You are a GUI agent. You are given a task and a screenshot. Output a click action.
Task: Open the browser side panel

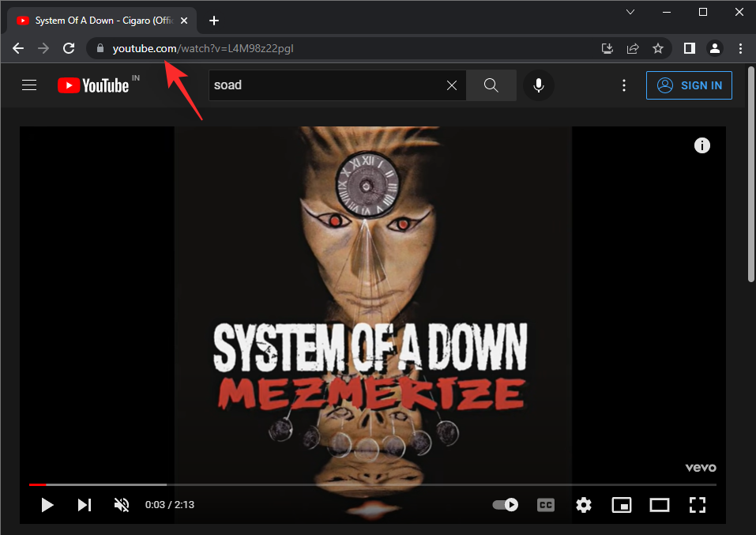[x=690, y=48]
